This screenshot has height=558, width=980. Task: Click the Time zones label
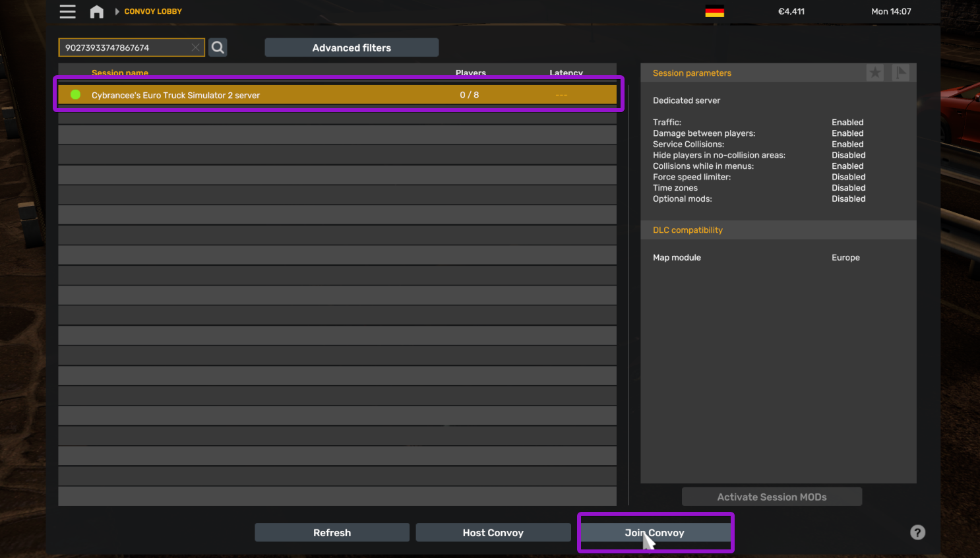pyautogui.click(x=675, y=188)
